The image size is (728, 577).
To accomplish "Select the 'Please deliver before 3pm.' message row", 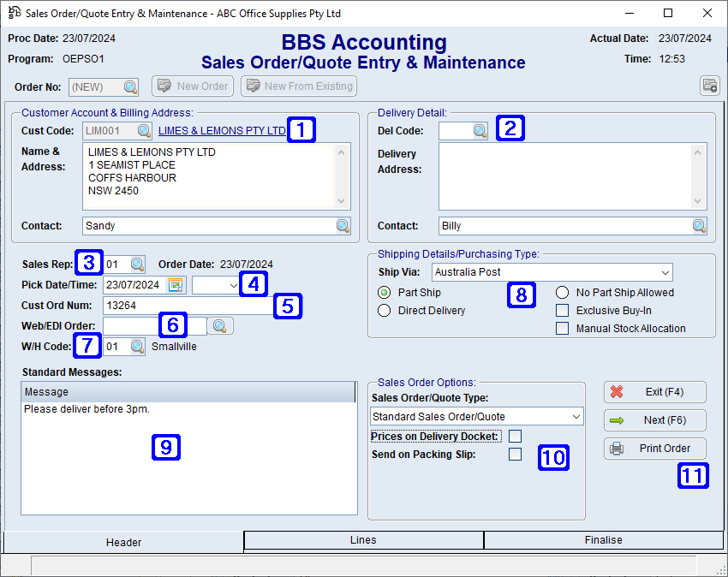I will 188,409.
